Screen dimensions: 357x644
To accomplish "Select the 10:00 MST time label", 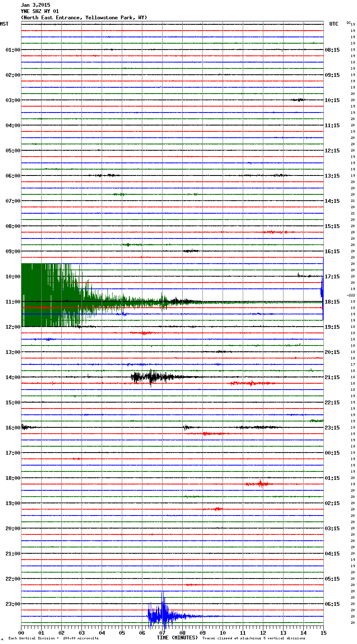I will [x=13, y=277].
